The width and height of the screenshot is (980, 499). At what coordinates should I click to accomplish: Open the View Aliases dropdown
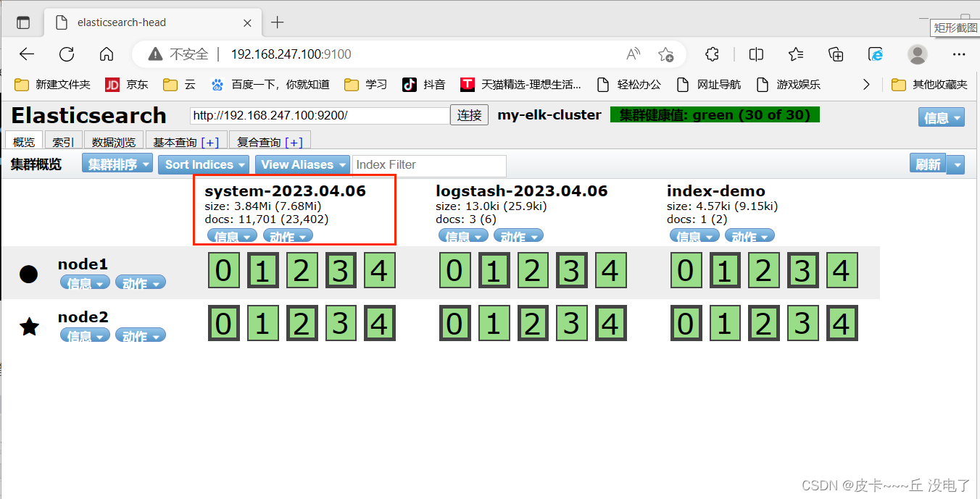click(302, 164)
